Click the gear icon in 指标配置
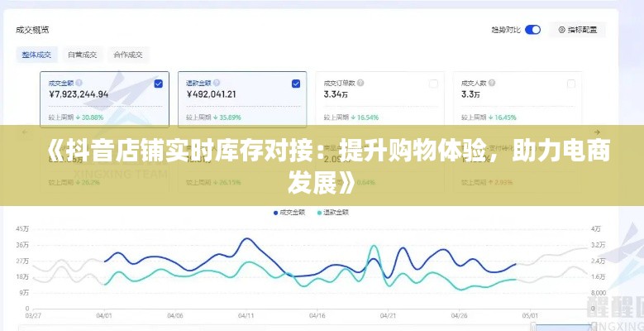Viewport: 644px width, 331px height. pos(562,30)
